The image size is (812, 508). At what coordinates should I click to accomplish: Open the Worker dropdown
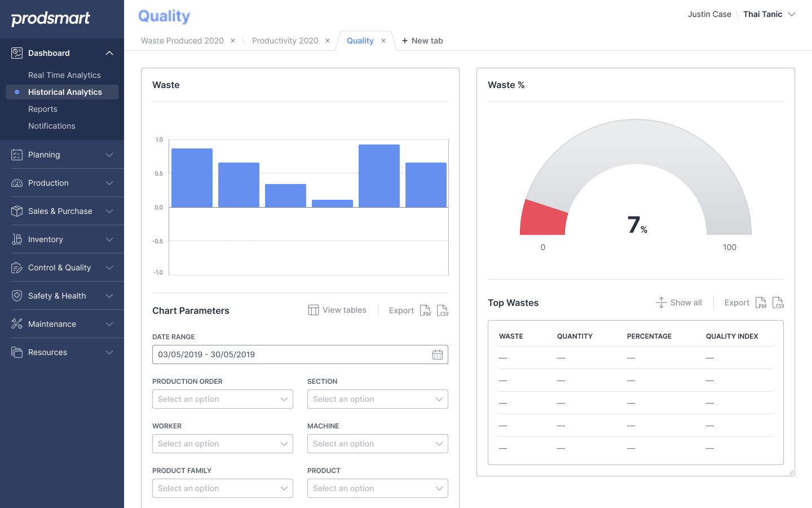[x=223, y=444]
